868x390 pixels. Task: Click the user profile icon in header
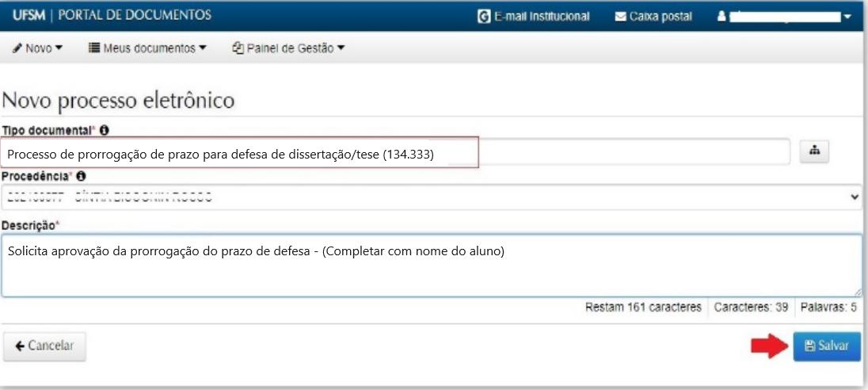point(721,17)
